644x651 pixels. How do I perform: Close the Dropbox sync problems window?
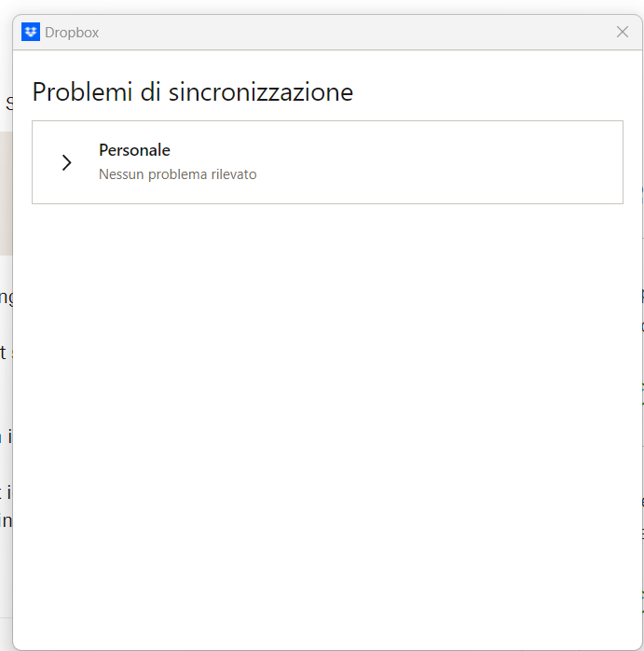coord(623,33)
